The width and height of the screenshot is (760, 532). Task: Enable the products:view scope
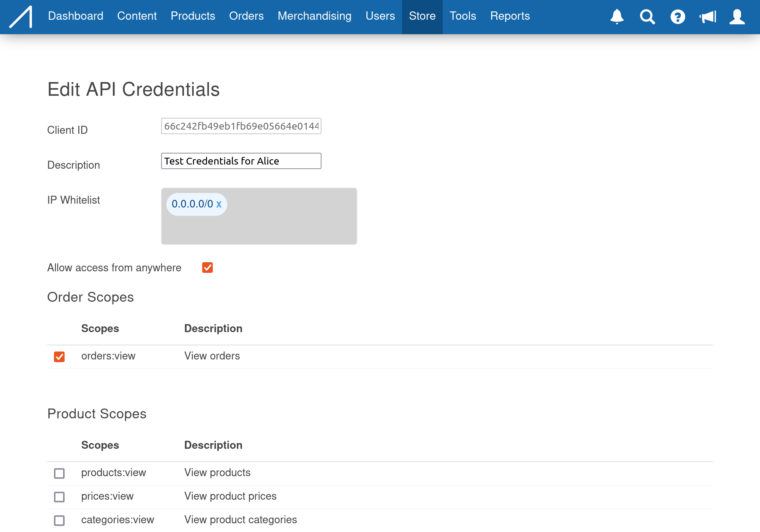coord(59,473)
